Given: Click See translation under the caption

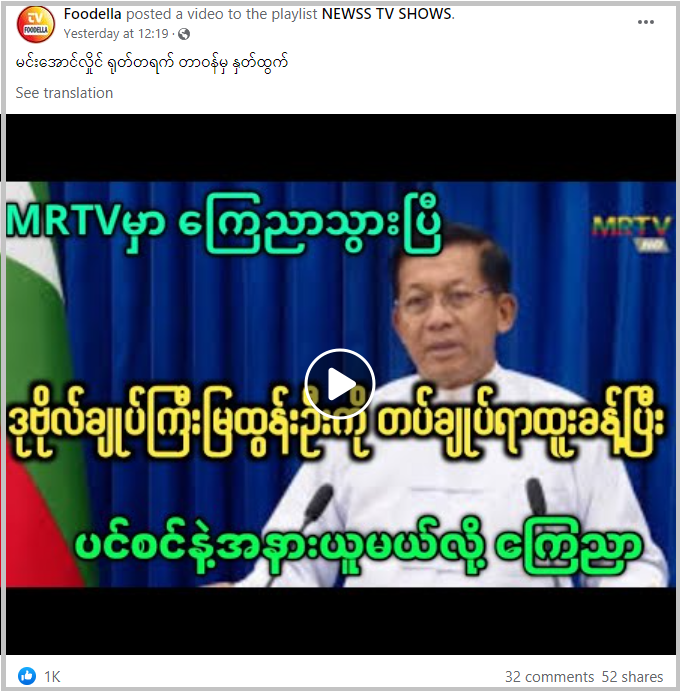Looking at the screenshot, I should coord(64,93).
